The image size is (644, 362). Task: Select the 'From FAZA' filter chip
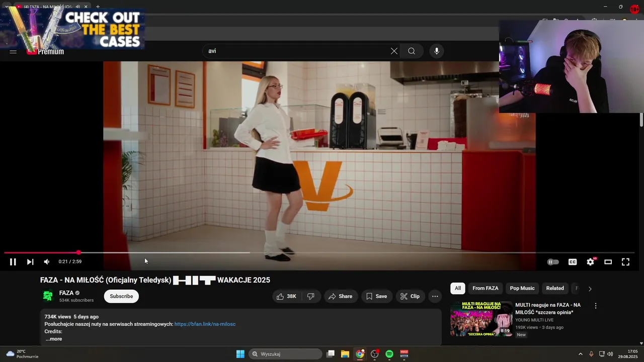[486, 288]
